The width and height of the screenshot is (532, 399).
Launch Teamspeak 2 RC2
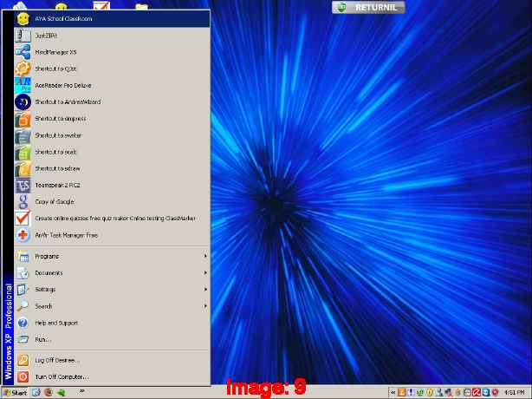tap(112, 185)
